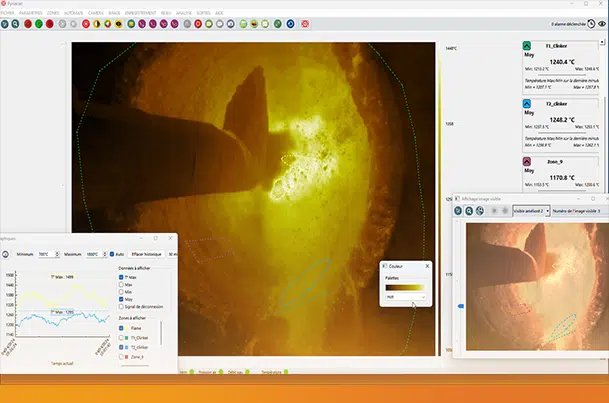Toggle the Flame zone checkbox
Screen dimensions: 609x403
pos(122,326)
